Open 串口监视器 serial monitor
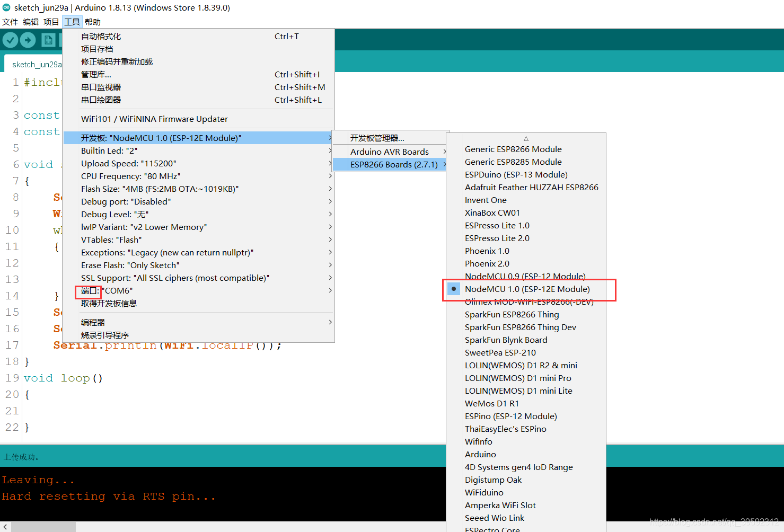Image resolution: width=784 pixels, height=532 pixels. click(198, 87)
